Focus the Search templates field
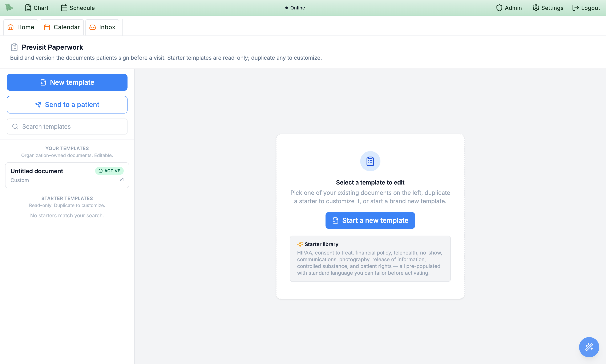606x364 pixels. tap(67, 127)
